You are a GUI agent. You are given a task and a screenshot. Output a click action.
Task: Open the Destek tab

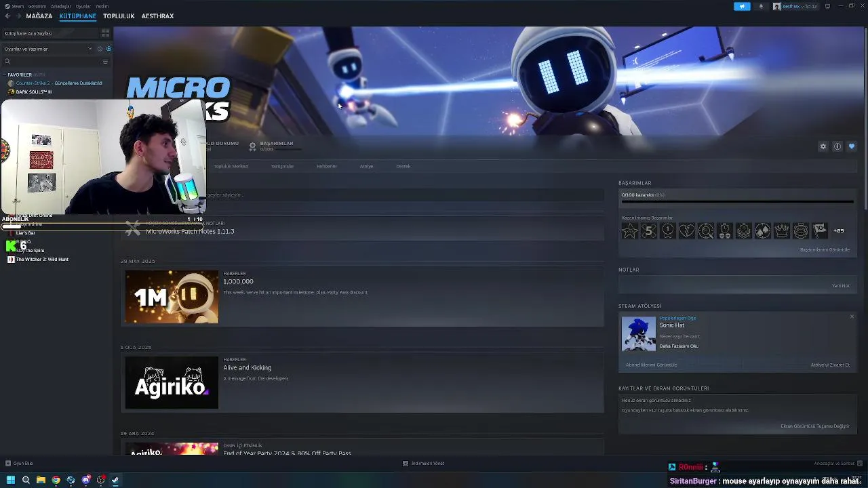[403, 166]
